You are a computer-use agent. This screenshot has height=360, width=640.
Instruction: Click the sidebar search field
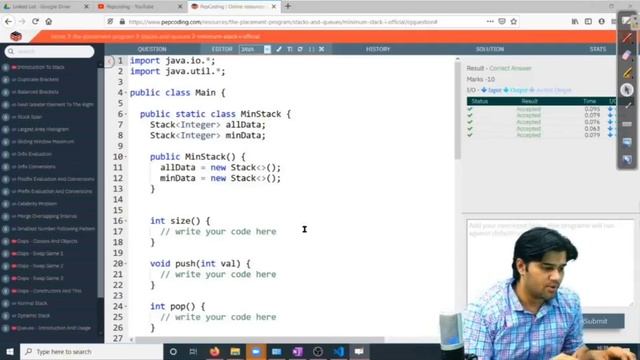(x=50, y=51)
